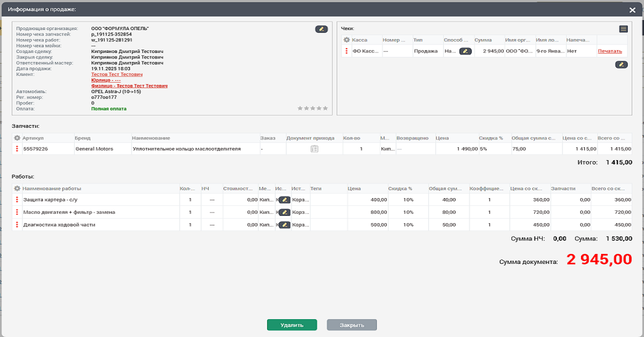Click the edit pencil in the sale info panel
644x337 pixels.
[321, 29]
